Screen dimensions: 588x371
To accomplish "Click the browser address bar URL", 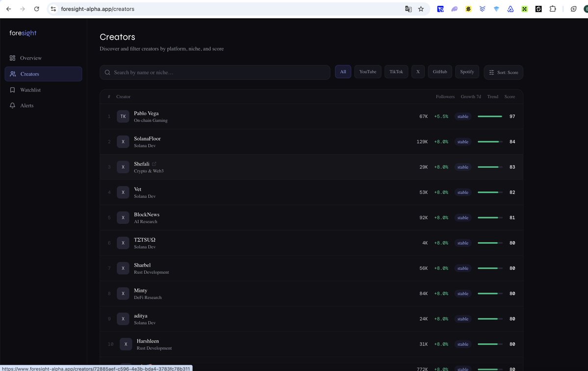I will click(x=98, y=9).
